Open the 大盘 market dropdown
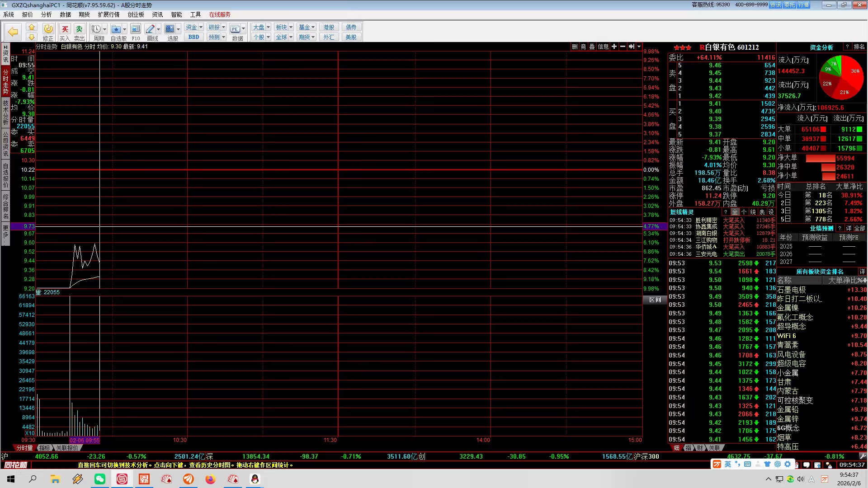This screenshot has width=868, height=488. click(x=268, y=27)
